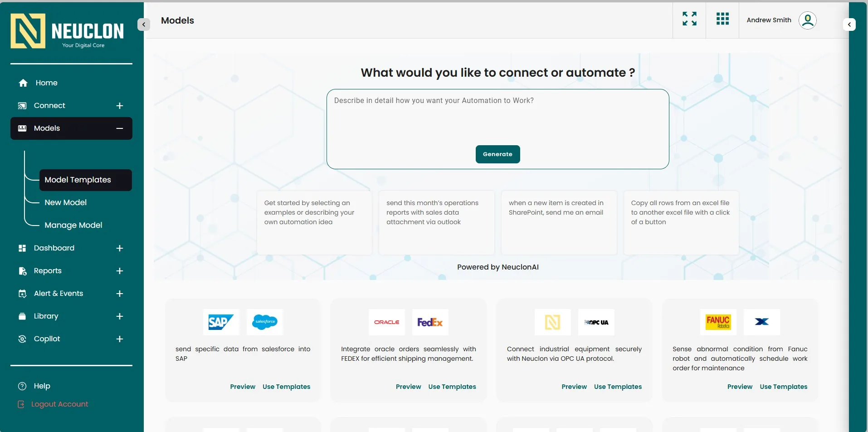Image resolution: width=868 pixels, height=432 pixels.
Task: Expand the Alert & Events plus
Action: pyautogui.click(x=120, y=294)
